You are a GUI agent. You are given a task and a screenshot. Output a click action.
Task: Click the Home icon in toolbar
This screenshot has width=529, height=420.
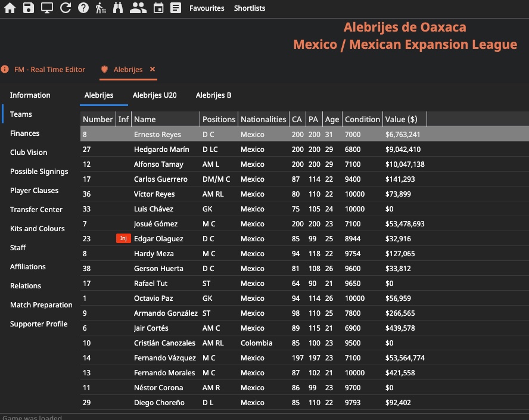pyautogui.click(x=10, y=8)
